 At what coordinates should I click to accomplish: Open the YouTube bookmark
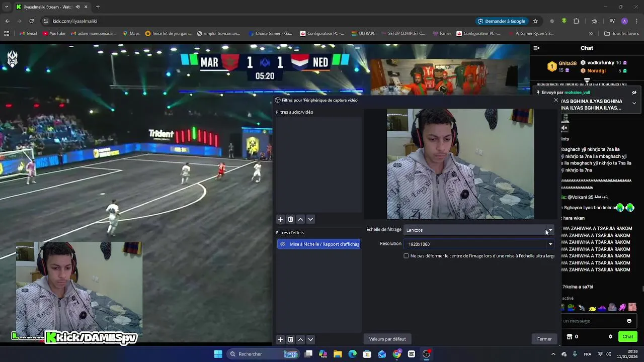tap(54, 34)
